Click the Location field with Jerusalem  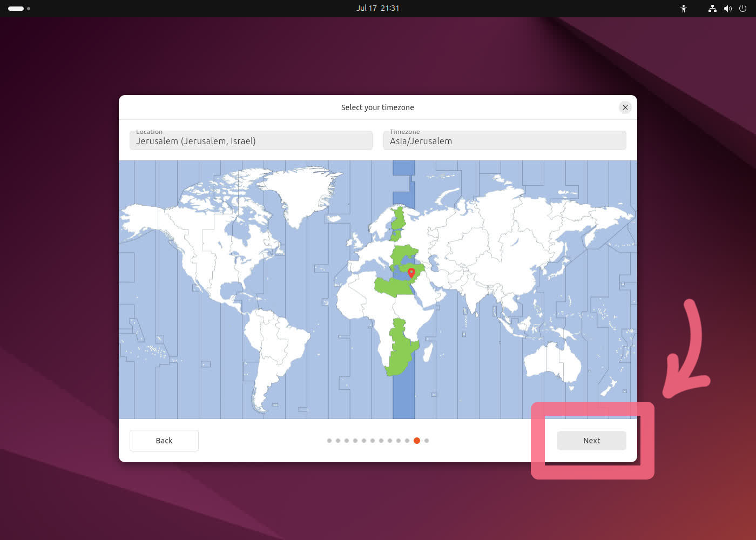[x=251, y=140]
